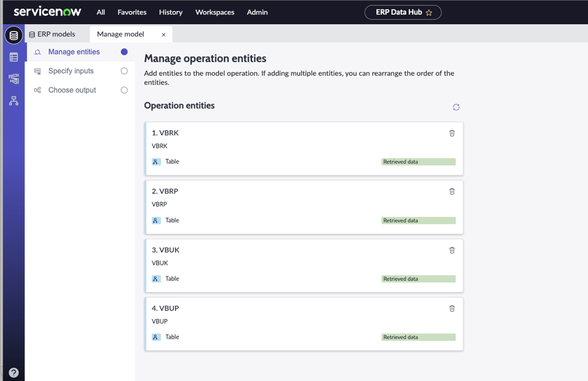Click the Manage entities step icon
The width and height of the screenshot is (588, 381).
tap(37, 52)
